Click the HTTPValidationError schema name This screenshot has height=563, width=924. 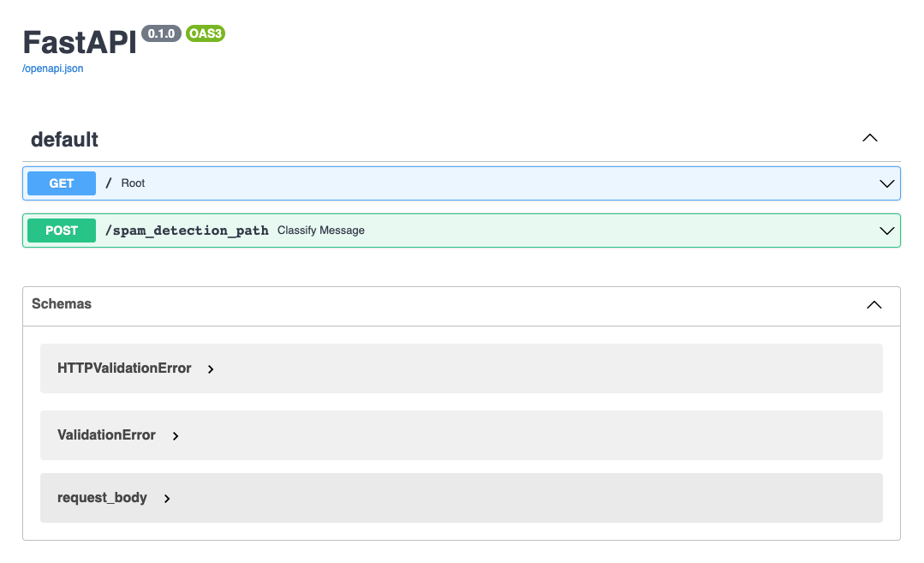[x=124, y=368]
